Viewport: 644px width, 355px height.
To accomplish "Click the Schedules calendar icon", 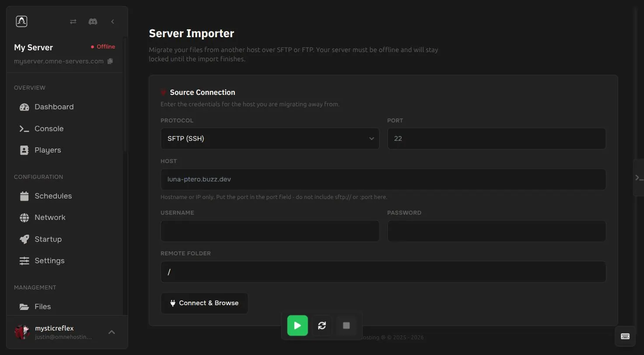I will coord(24,196).
